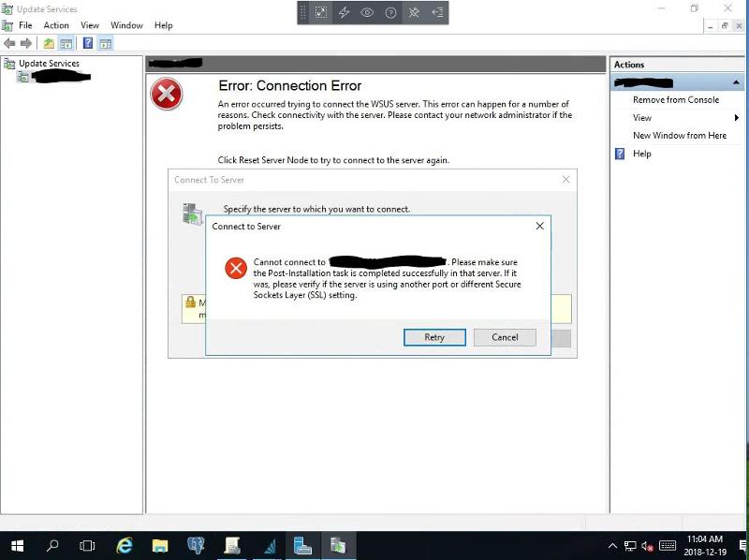Click Remove from Console action
The height and width of the screenshot is (560, 749).
(676, 100)
